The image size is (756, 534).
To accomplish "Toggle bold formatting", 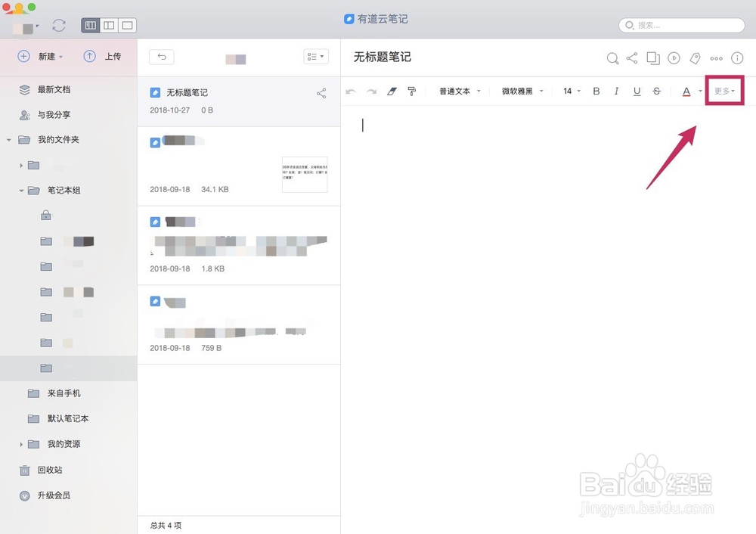I will click(596, 91).
